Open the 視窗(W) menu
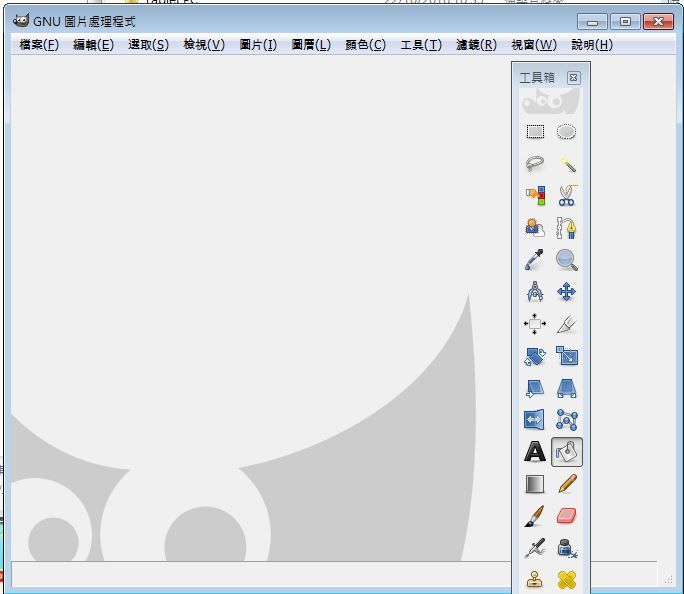 534,44
